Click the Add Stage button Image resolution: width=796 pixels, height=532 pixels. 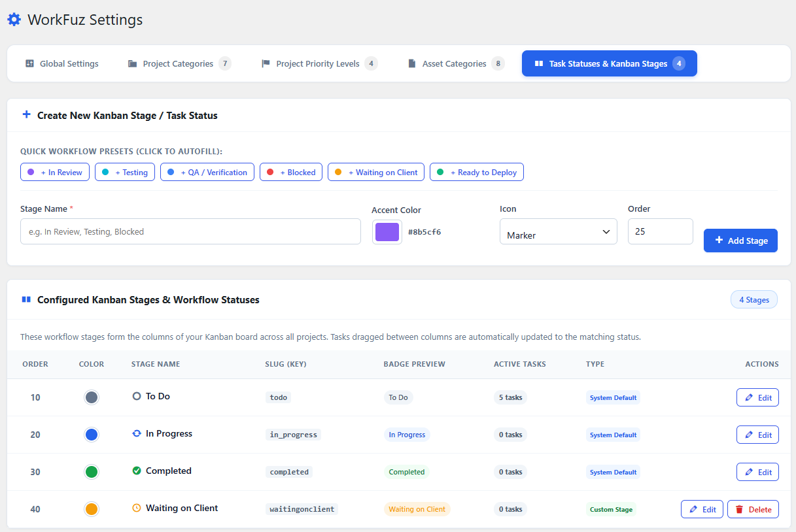click(x=740, y=241)
